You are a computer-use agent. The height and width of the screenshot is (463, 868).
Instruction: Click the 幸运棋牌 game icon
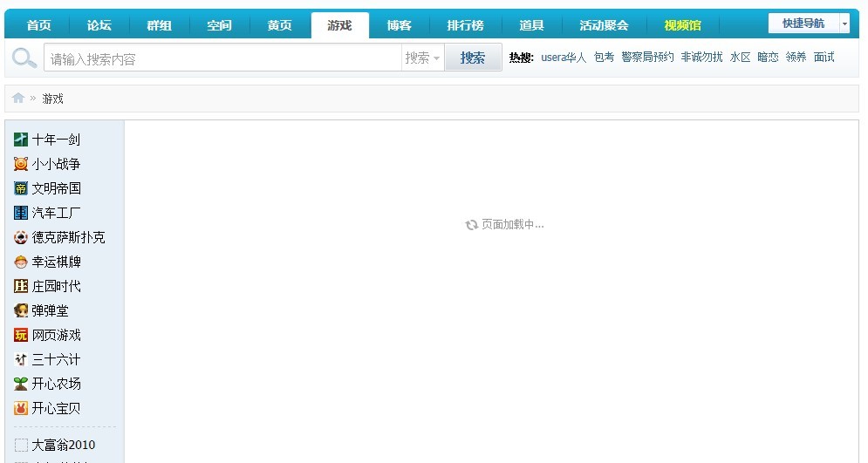(x=21, y=262)
